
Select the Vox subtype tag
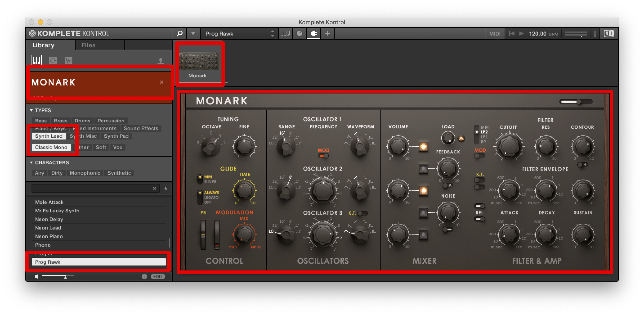click(118, 147)
